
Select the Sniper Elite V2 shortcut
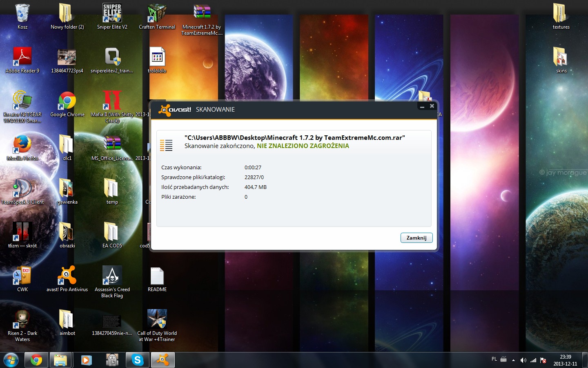click(x=112, y=17)
